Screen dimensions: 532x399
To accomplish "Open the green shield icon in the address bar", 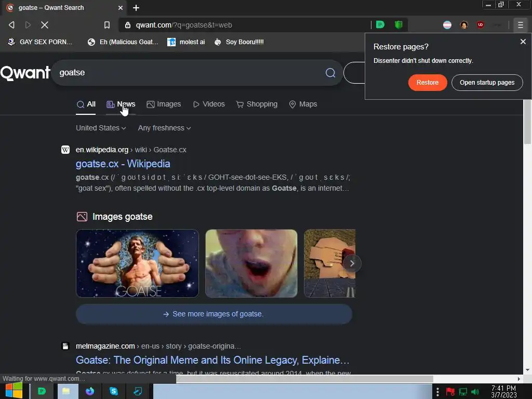I will click(398, 24).
